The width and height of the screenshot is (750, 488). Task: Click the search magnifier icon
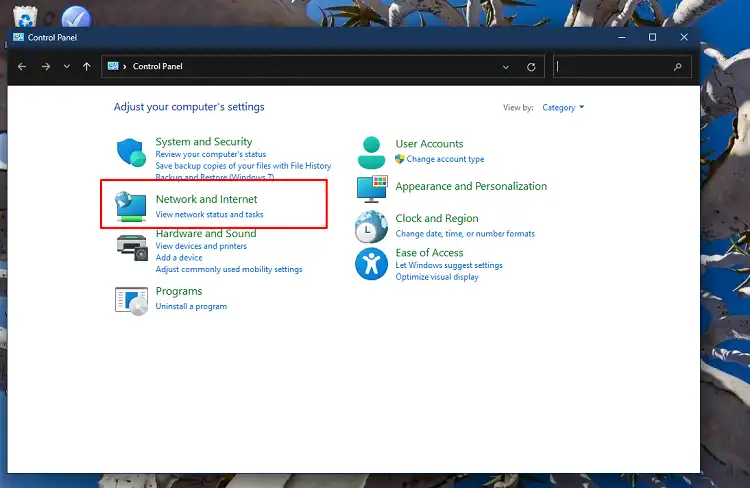click(x=678, y=67)
